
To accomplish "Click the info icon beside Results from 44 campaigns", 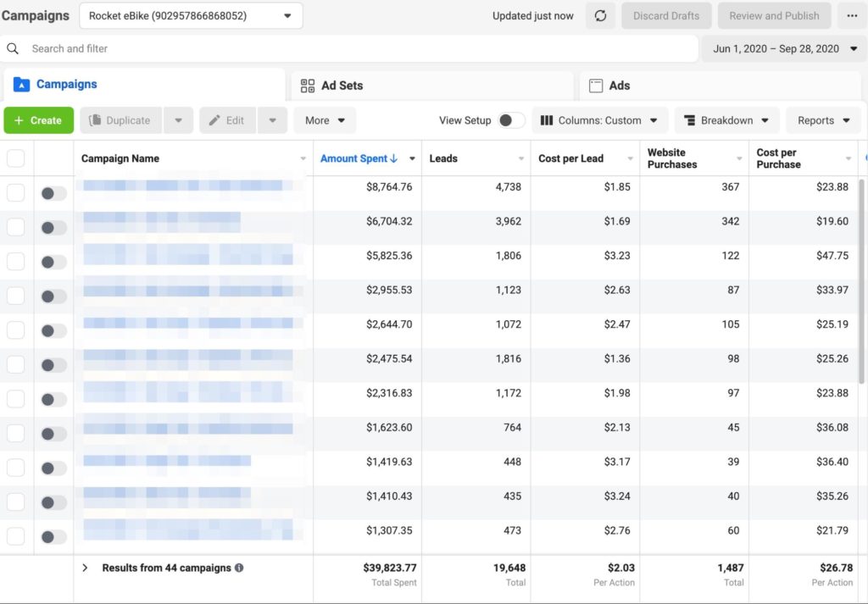I will click(x=239, y=568).
